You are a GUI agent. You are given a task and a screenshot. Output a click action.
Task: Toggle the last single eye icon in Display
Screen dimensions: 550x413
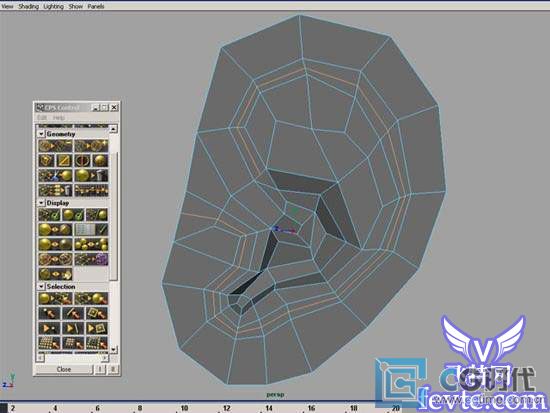55,274
